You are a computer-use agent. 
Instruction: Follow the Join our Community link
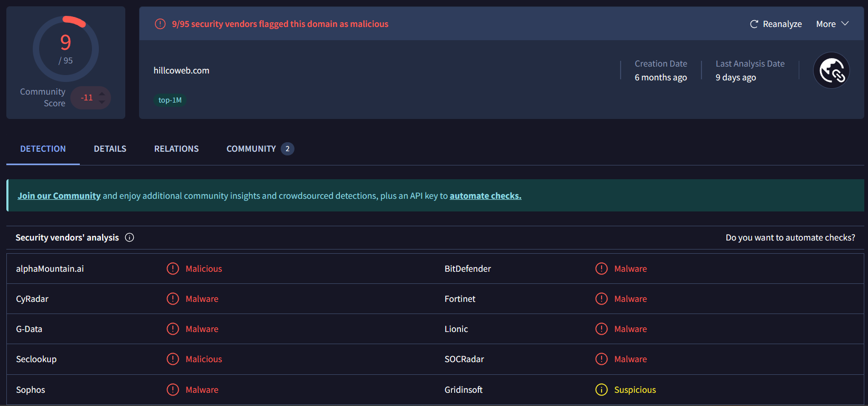click(x=59, y=196)
